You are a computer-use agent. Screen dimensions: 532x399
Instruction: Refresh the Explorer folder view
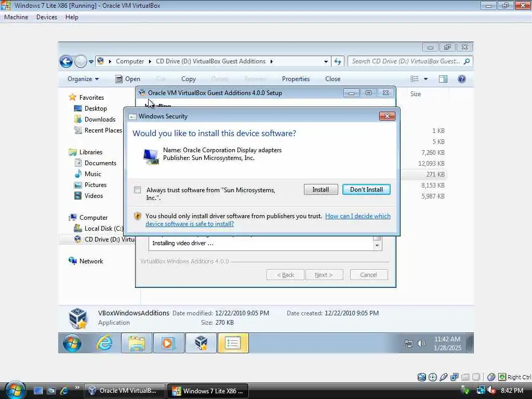tap(338, 61)
